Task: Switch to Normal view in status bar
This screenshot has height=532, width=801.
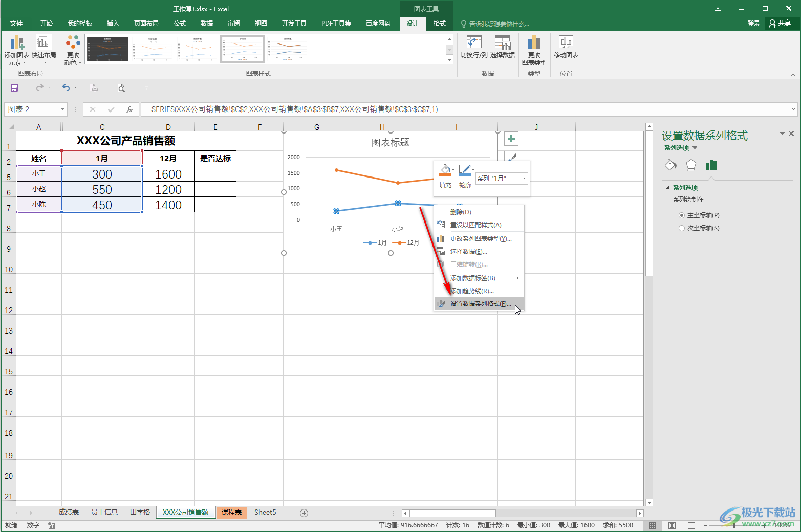Action: click(652, 525)
